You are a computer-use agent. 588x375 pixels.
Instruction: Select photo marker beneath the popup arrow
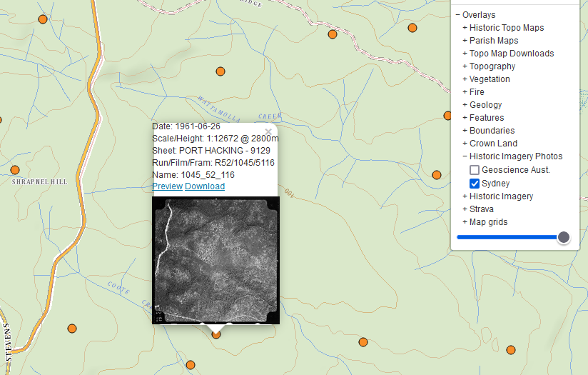[216, 334]
